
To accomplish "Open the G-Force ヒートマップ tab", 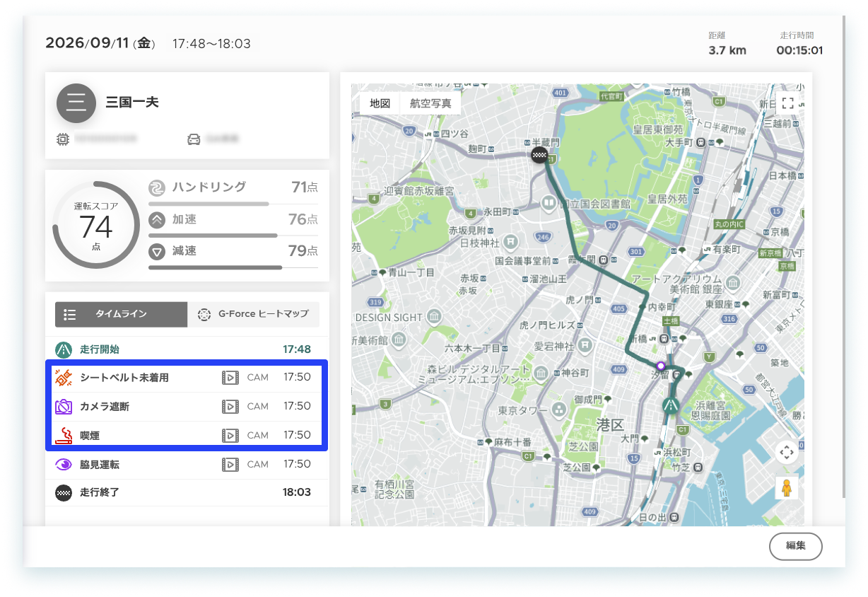I will [254, 314].
